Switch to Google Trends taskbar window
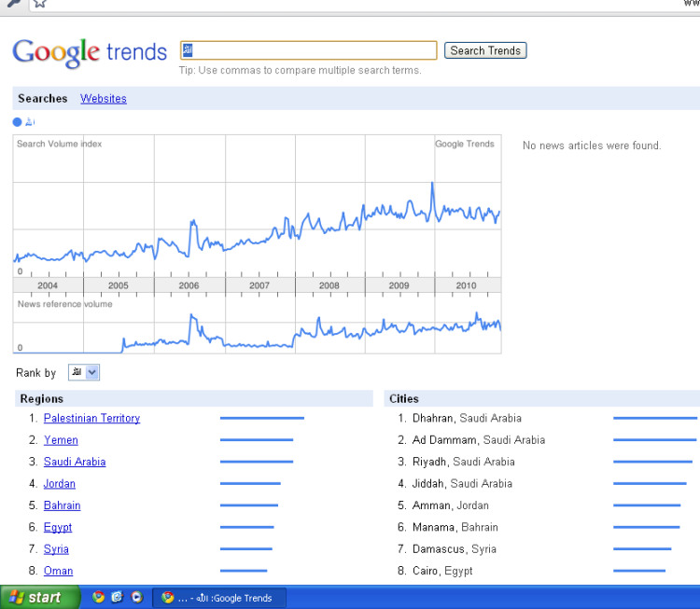 (219, 598)
